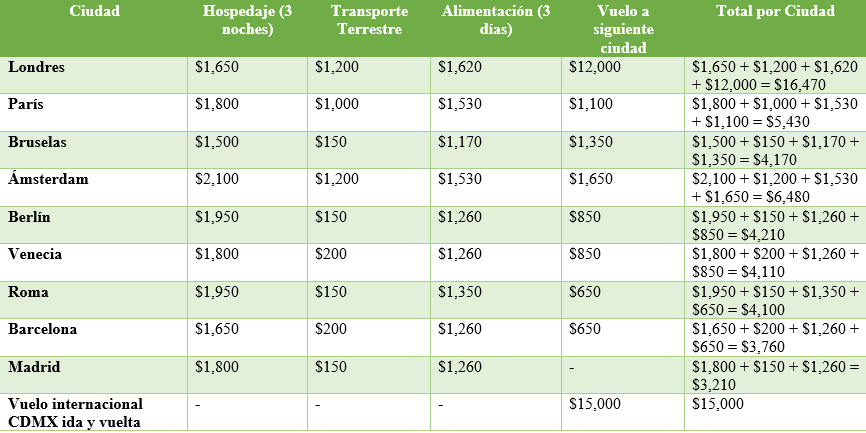Click the Roma row label
This screenshot has width=866, height=433.
(x=27, y=292)
